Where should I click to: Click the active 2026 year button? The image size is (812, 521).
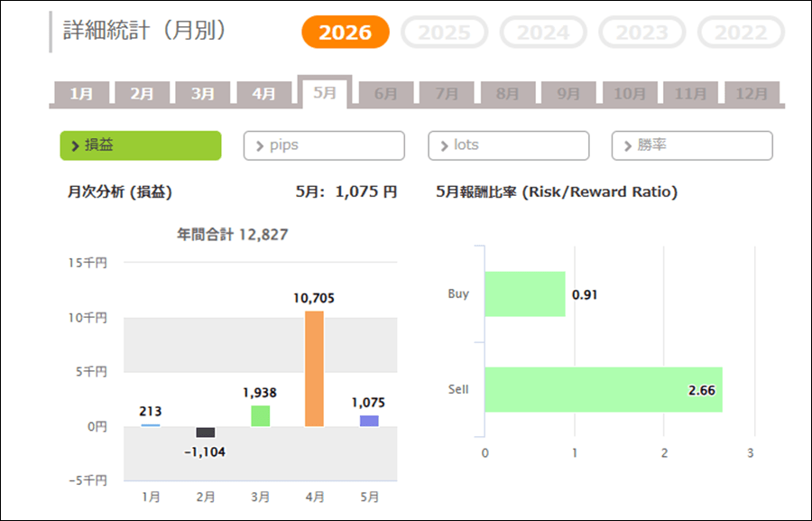[346, 33]
